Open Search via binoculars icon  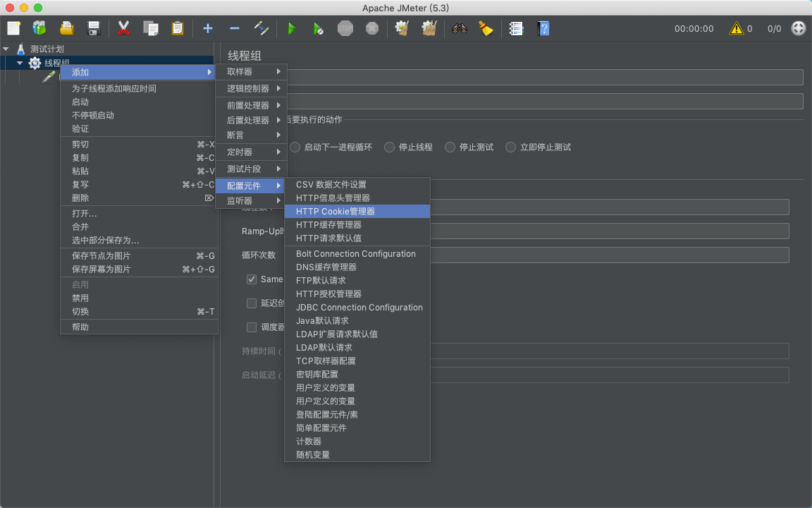[460, 28]
